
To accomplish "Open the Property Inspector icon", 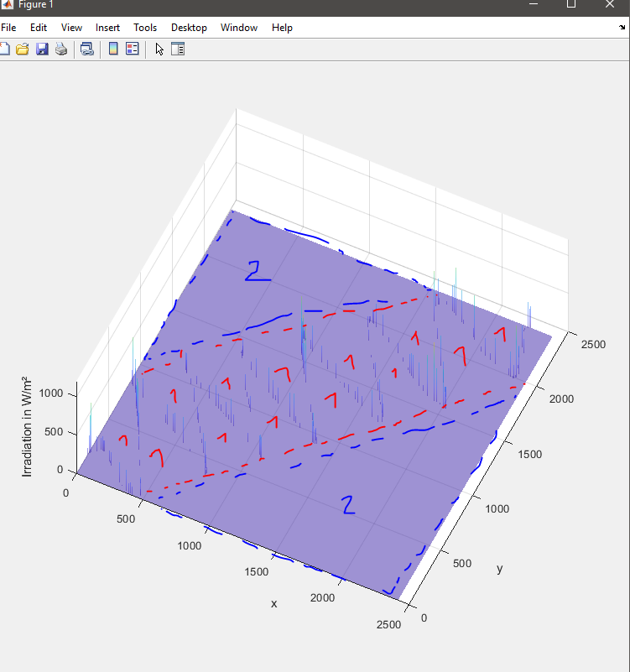I will pyautogui.click(x=178, y=49).
